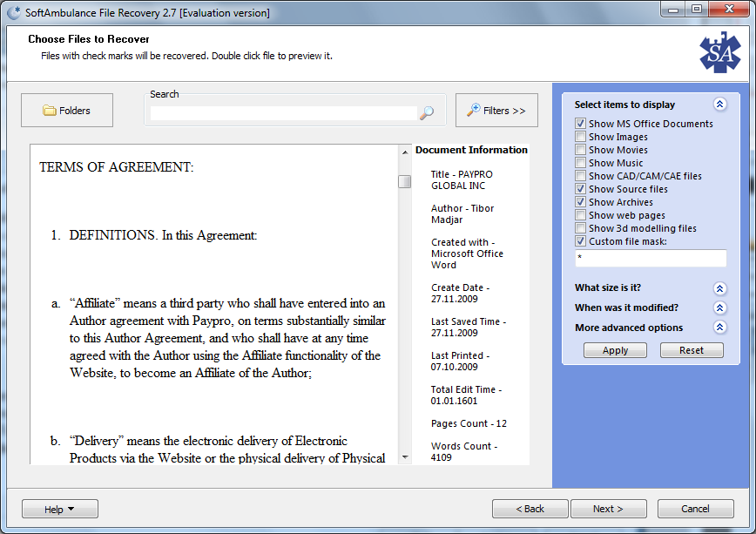
Task: Open the Folders button
Action: (67, 111)
